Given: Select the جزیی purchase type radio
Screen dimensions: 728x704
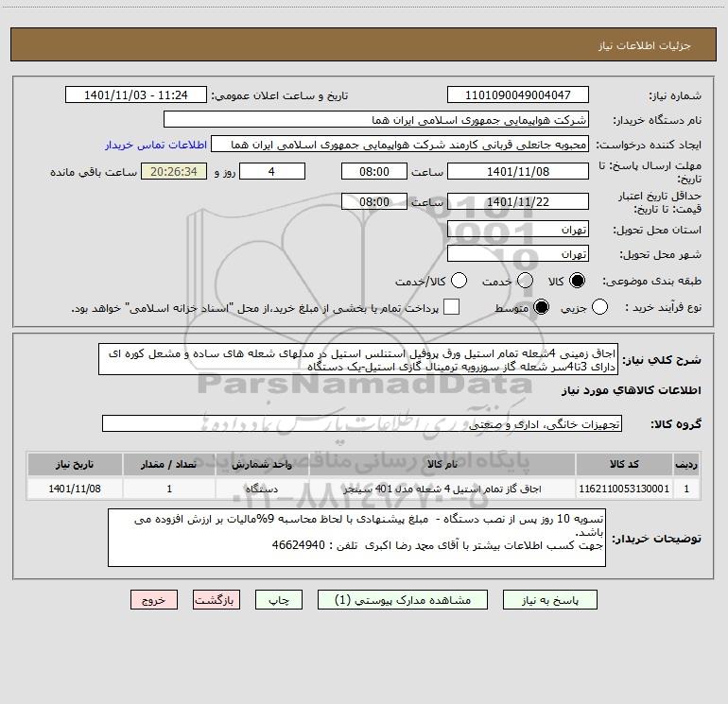Looking at the screenshot, I should coord(599,307).
